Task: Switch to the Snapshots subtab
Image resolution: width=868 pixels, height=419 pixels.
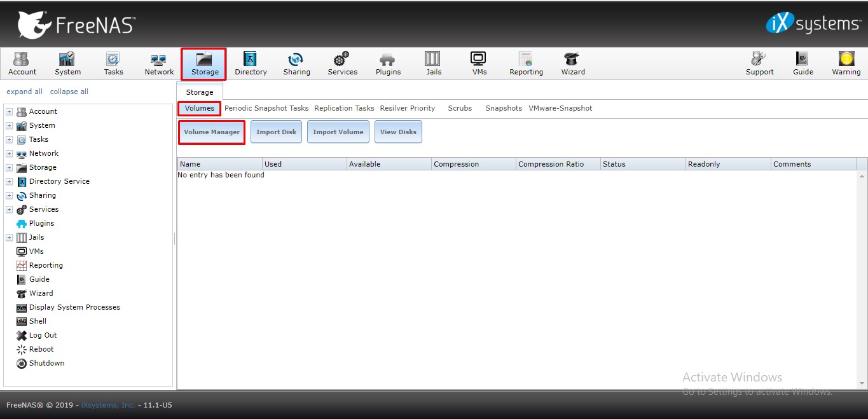Action: click(504, 108)
